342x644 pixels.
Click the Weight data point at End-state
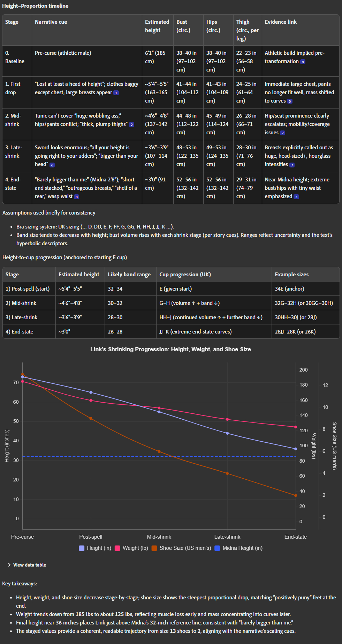coord(296,427)
